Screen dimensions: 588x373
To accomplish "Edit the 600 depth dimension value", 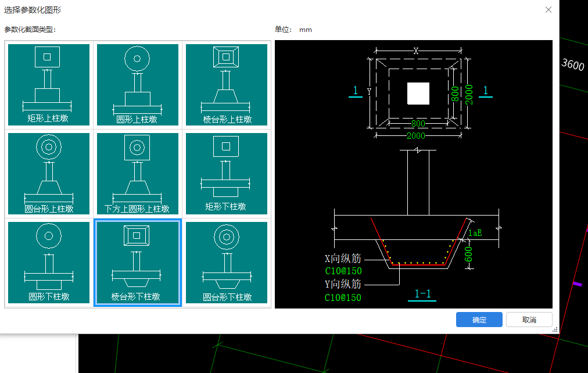I will [468, 254].
